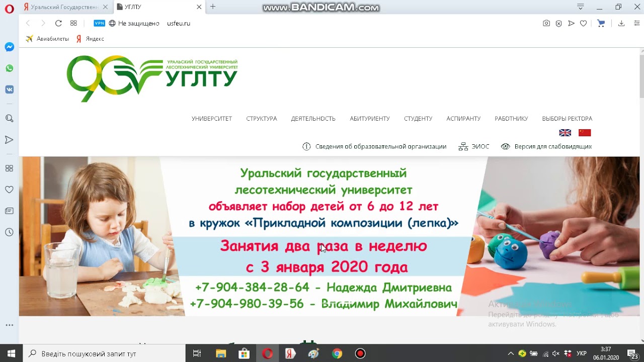Open downloads icon in toolbar
Screen dimensions: 644x362
[621, 23]
